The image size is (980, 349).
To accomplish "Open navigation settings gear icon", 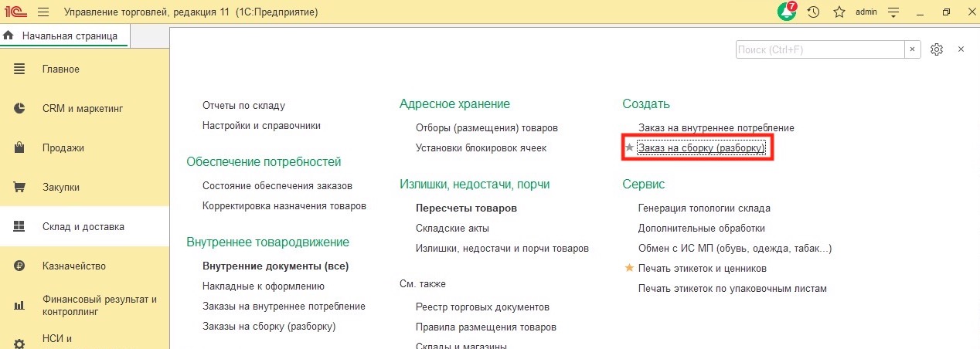I will coord(937,49).
